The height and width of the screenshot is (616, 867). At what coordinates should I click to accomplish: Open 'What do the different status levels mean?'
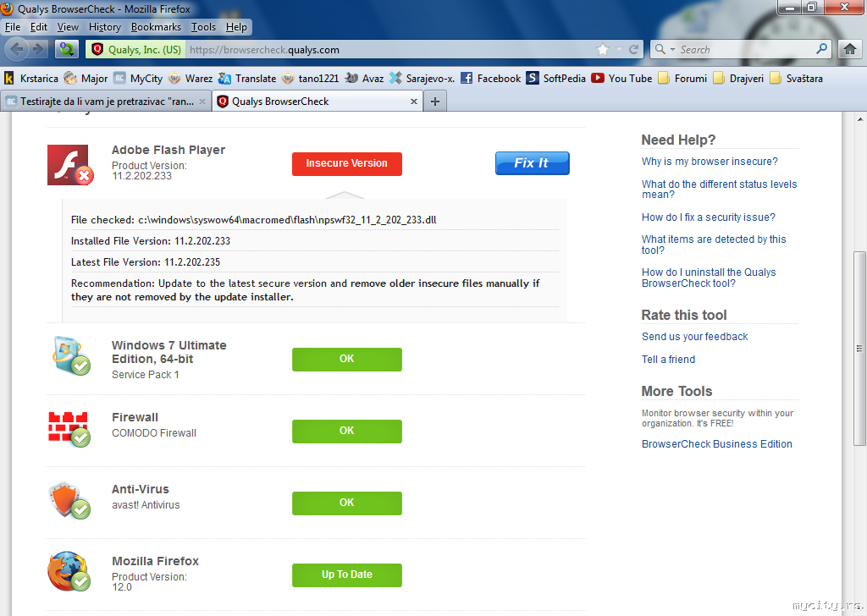pyautogui.click(x=719, y=189)
